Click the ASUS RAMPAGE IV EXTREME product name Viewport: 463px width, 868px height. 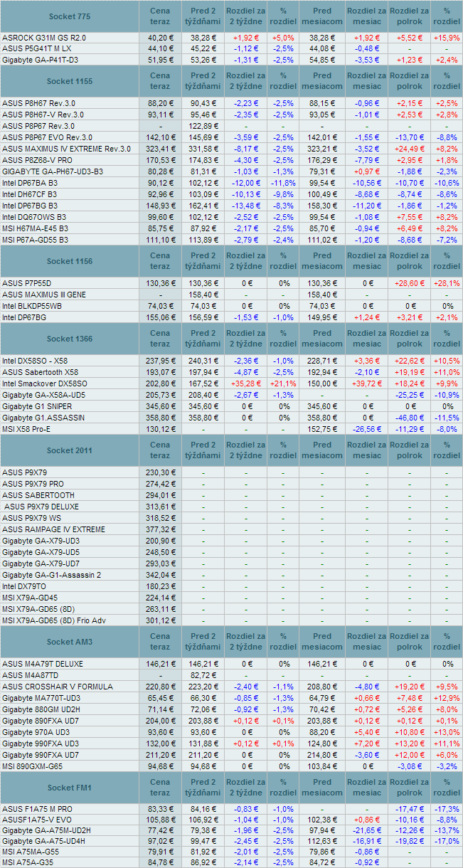click(x=53, y=529)
